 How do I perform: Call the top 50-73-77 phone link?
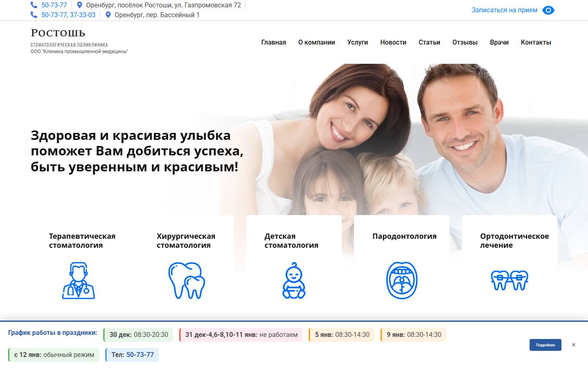pyautogui.click(x=54, y=5)
